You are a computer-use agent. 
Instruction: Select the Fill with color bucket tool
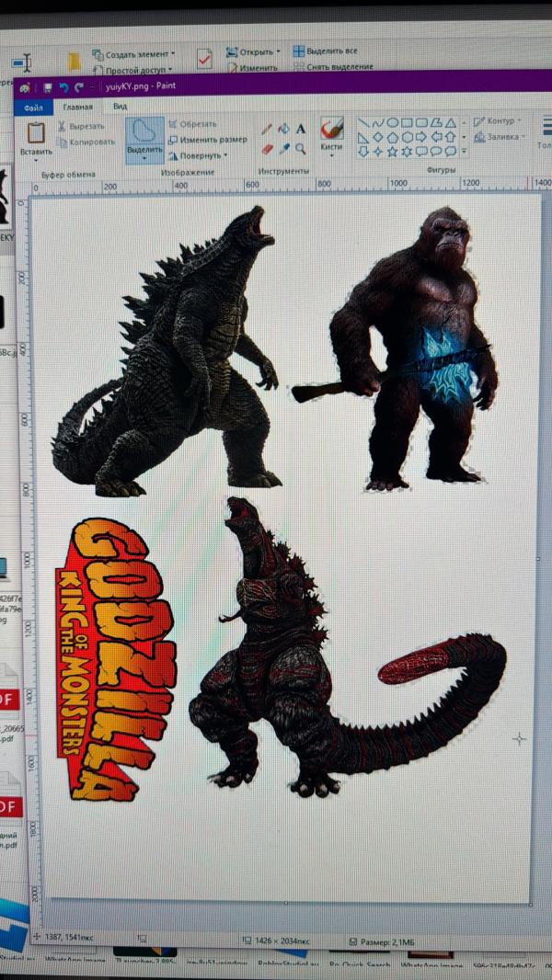(x=284, y=130)
